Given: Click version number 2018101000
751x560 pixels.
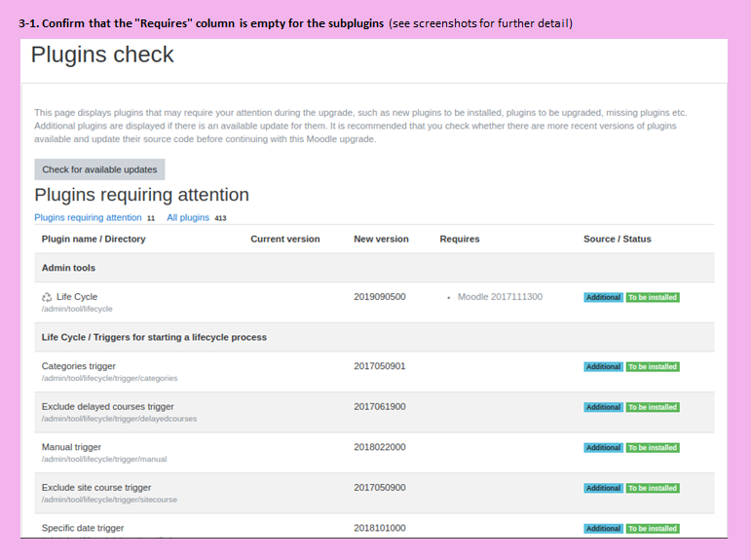Looking at the screenshot, I should [380, 528].
